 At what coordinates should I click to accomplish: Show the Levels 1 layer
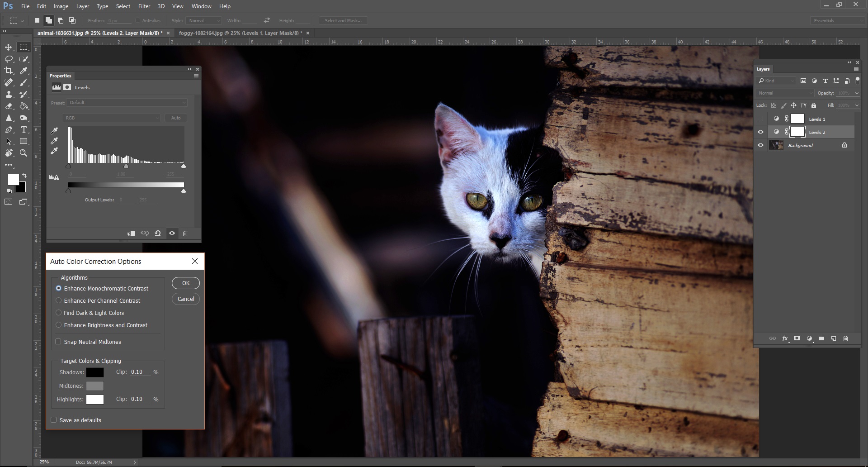click(761, 119)
